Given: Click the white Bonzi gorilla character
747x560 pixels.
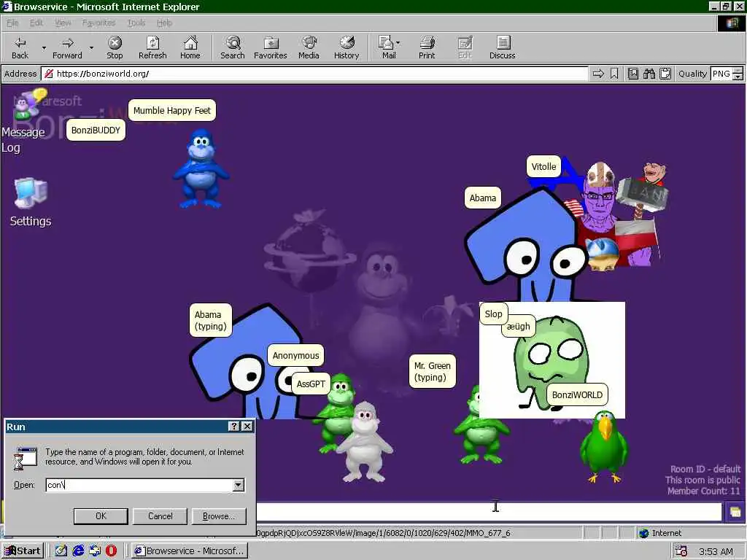Looking at the screenshot, I should [x=364, y=442].
